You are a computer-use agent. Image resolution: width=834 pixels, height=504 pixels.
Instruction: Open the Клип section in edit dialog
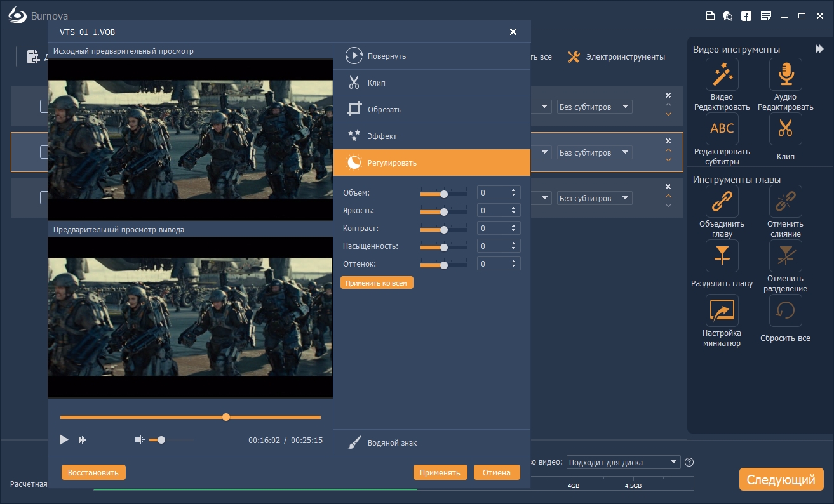coord(432,83)
